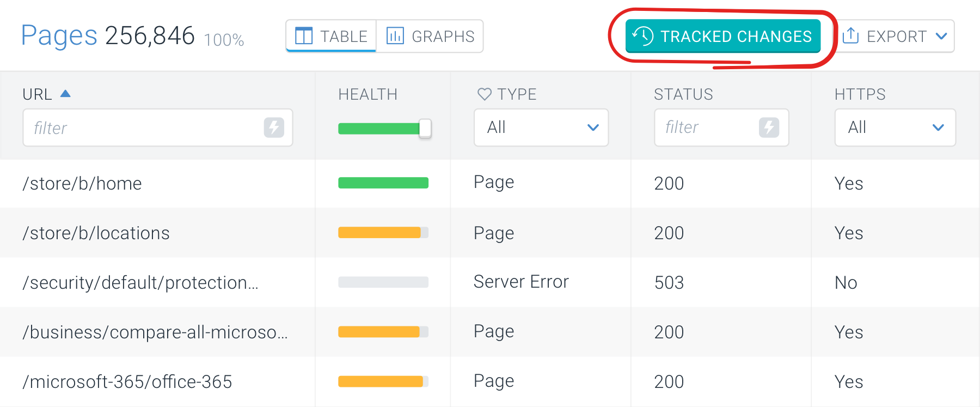This screenshot has width=980, height=407.
Task: Click the URL filter input field
Action: pyautogui.click(x=158, y=127)
